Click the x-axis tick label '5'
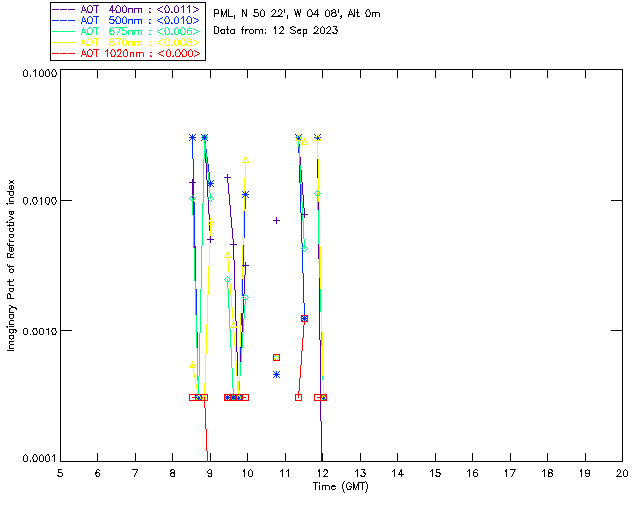The height and width of the screenshot is (512, 640). pyautogui.click(x=60, y=473)
